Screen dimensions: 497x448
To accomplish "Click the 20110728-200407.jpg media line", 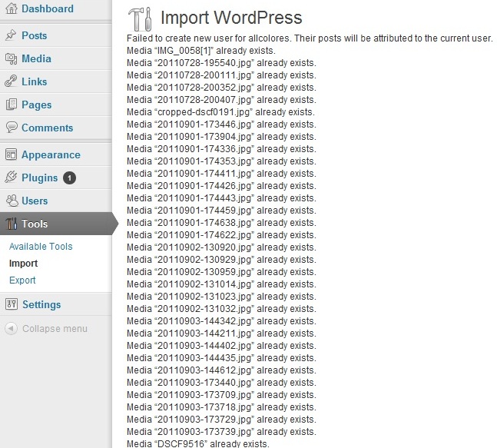I will point(221,100).
